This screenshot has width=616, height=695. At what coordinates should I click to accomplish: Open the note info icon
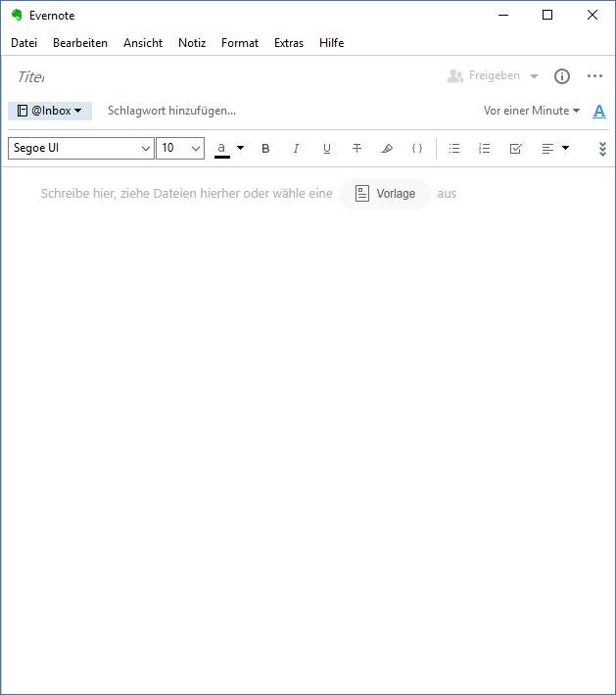[562, 76]
